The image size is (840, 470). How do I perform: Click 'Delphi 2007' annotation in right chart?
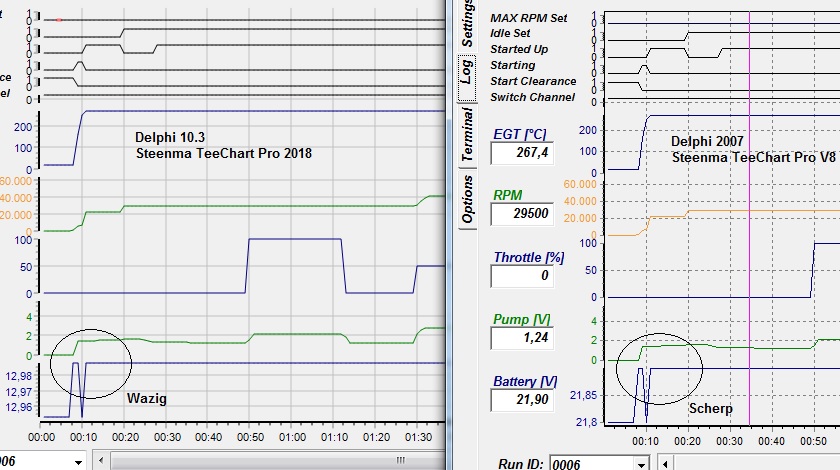click(707, 141)
